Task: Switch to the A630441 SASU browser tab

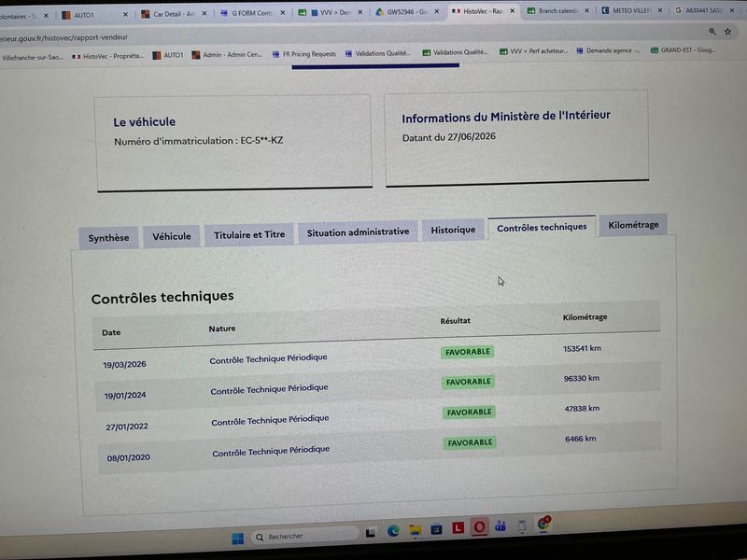Action: (x=703, y=10)
